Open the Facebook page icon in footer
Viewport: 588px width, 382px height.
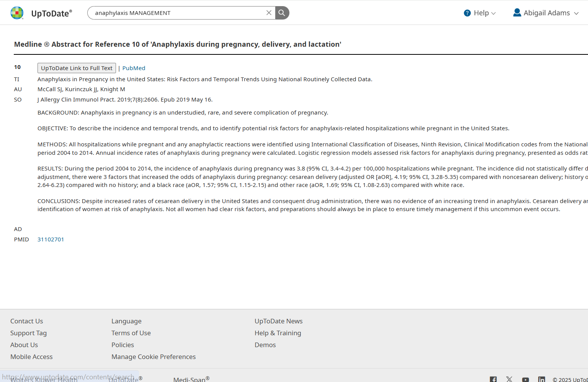click(x=493, y=379)
